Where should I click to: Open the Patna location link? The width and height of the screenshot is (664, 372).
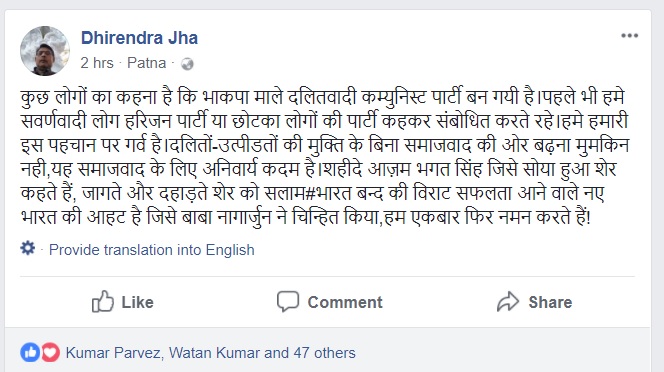point(147,63)
